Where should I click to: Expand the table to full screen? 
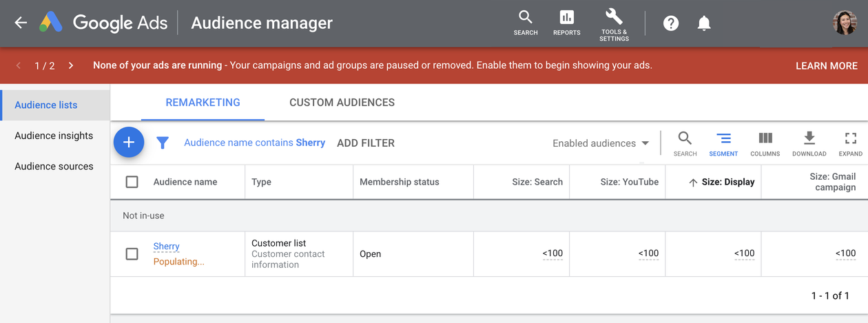850,143
